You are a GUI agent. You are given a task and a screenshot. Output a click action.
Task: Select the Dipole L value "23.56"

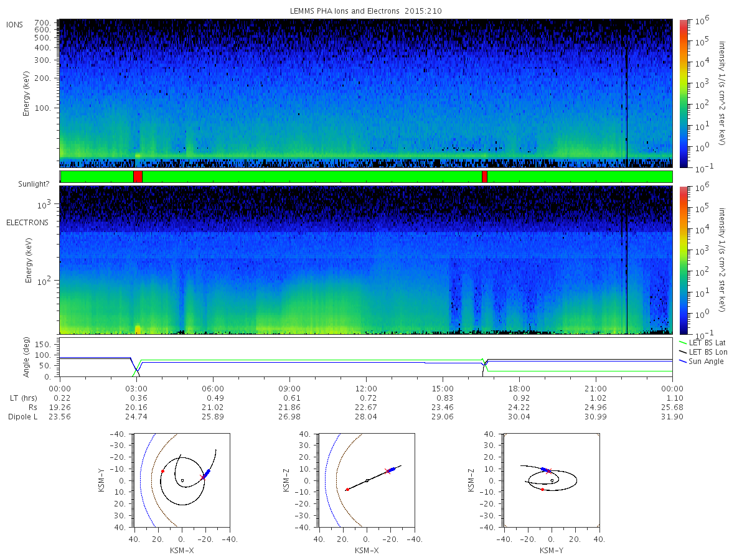point(60,416)
